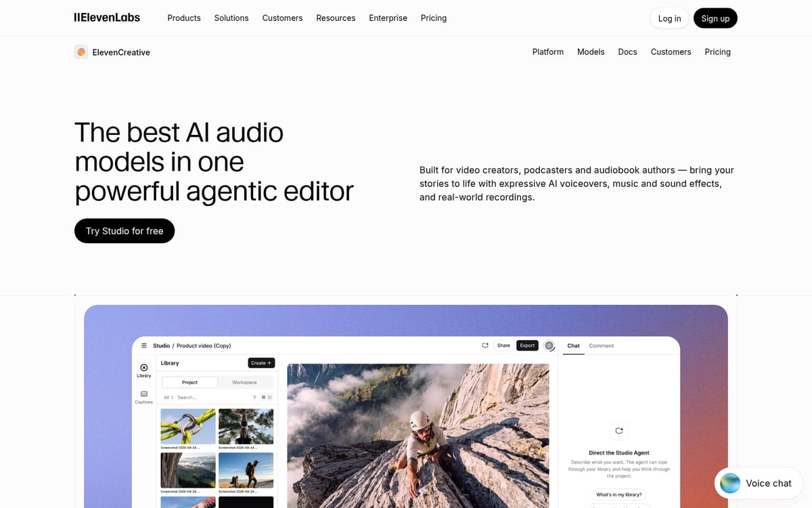Click Studio in the breadcrumb
Image resolution: width=812 pixels, height=508 pixels.
tap(161, 345)
